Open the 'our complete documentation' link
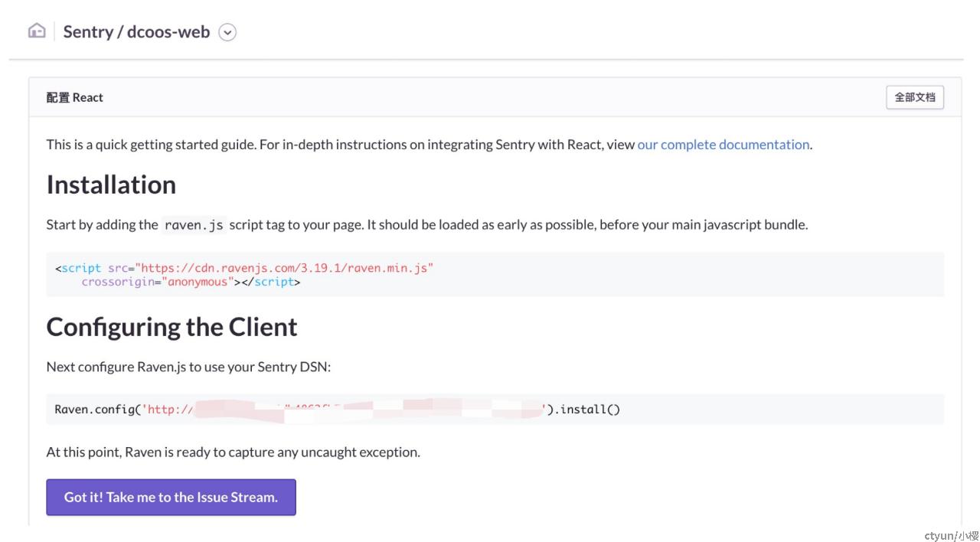Viewport: 980px width, 542px height. pos(724,145)
